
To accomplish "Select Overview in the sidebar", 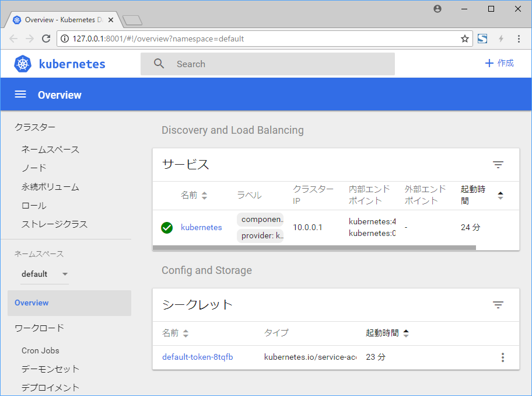I will (69, 303).
